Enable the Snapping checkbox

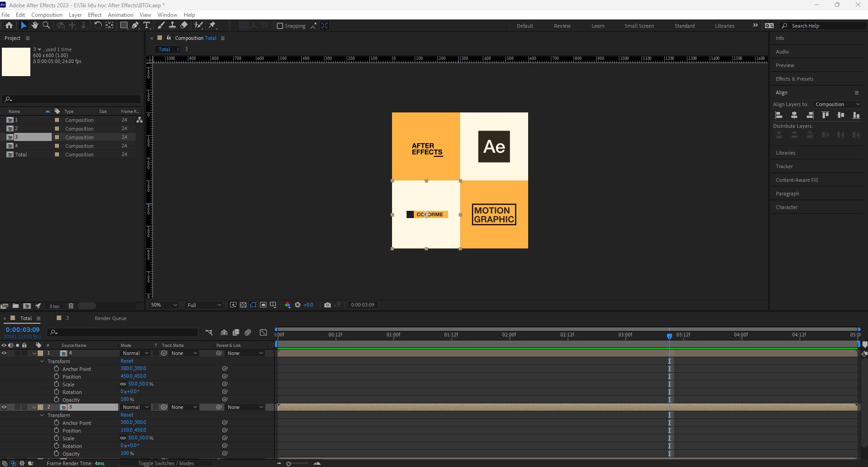[280, 26]
